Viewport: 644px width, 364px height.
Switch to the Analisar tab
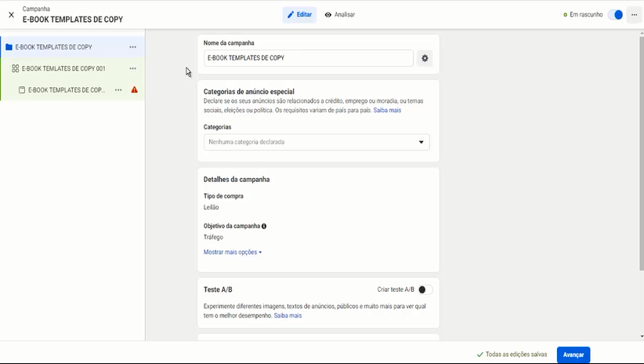coord(340,15)
